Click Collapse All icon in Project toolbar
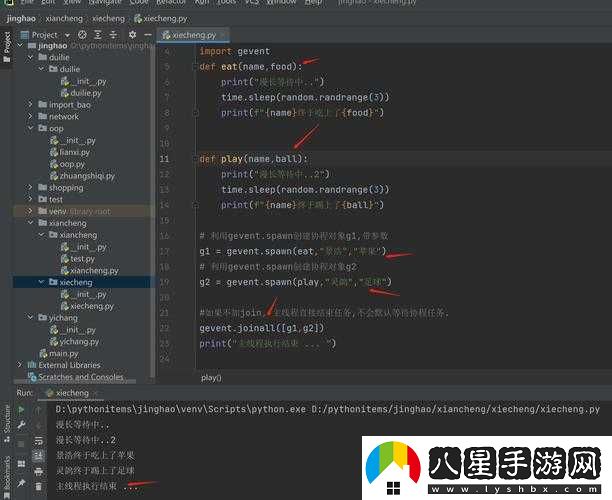 point(113,35)
